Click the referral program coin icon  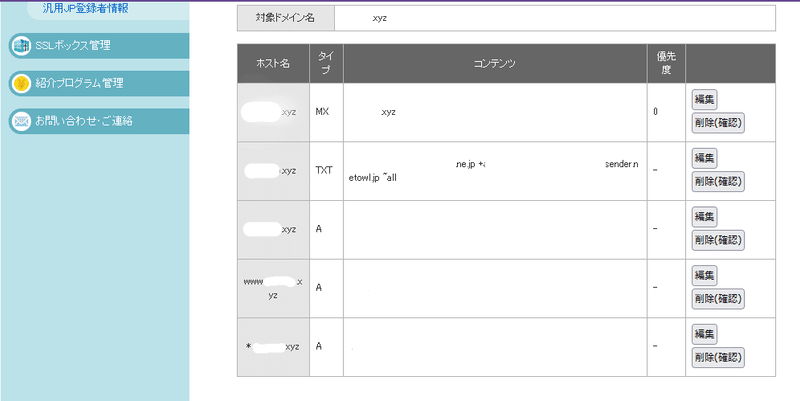(20, 83)
